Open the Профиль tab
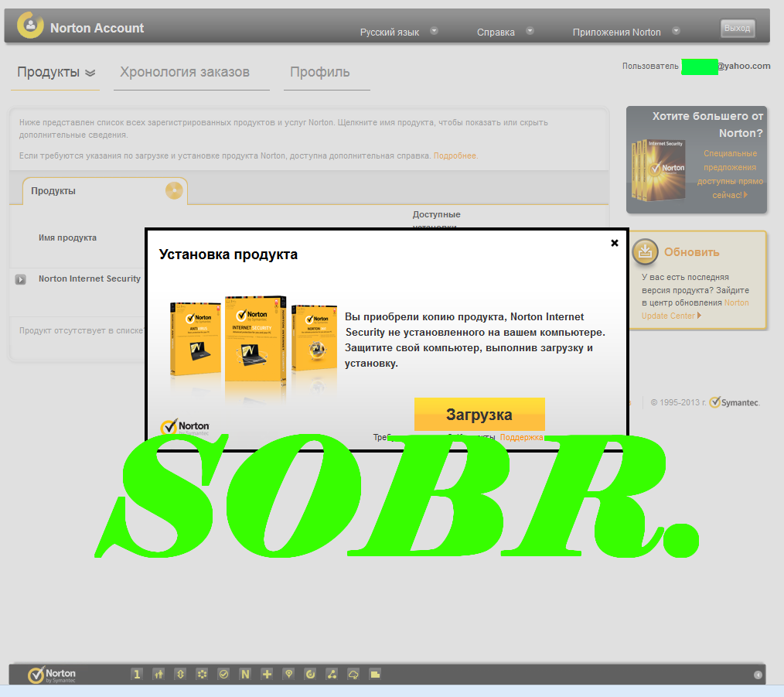 coord(320,72)
